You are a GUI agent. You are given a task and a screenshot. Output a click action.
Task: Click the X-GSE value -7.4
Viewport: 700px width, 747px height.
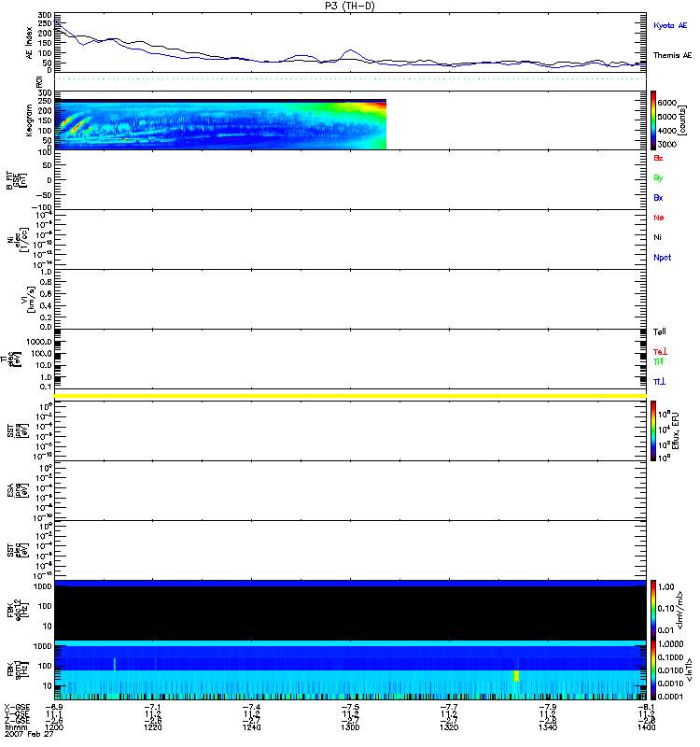[x=251, y=708]
